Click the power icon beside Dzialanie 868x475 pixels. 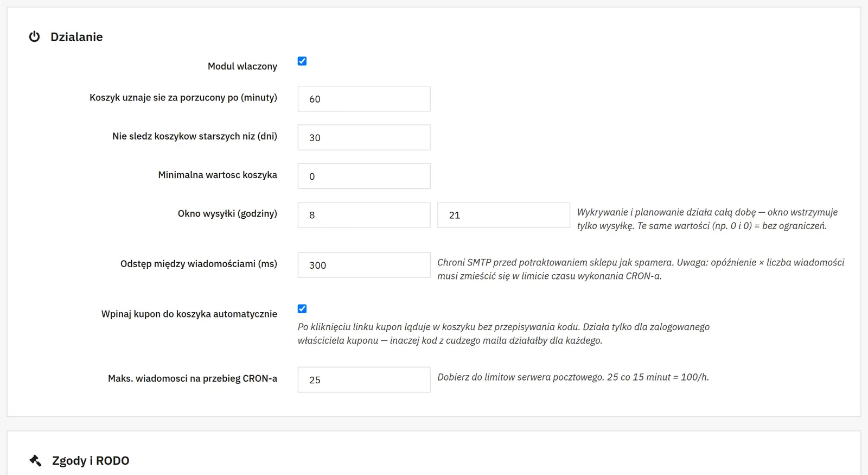pyautogui.click(x=34, y=37)
